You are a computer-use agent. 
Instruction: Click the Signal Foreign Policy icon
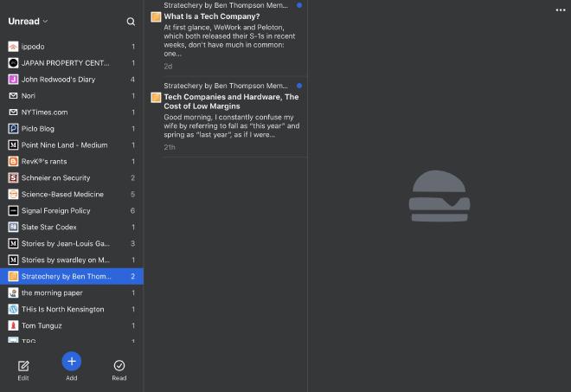(x=13, y=210)
